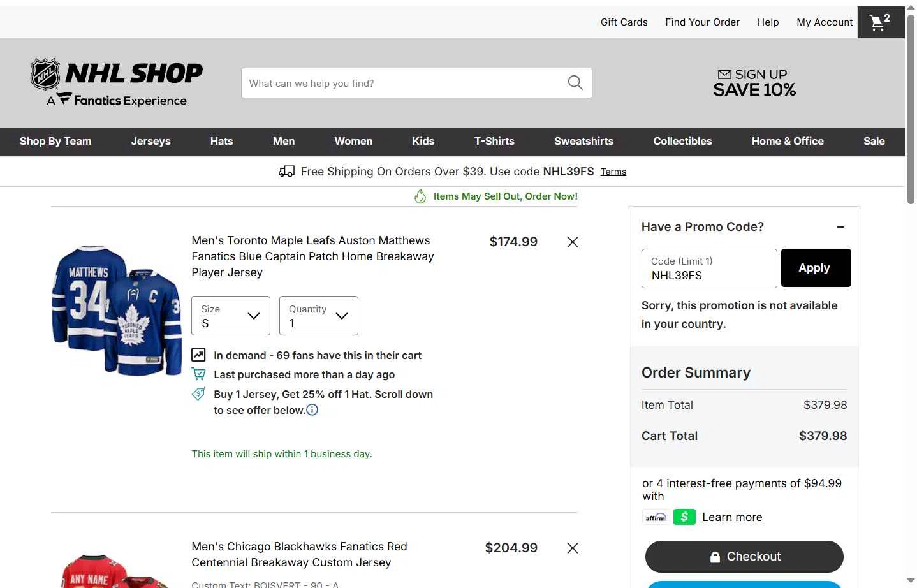Open the Jerseys menu
Screen dimensions: 917x588
[151, 142]
